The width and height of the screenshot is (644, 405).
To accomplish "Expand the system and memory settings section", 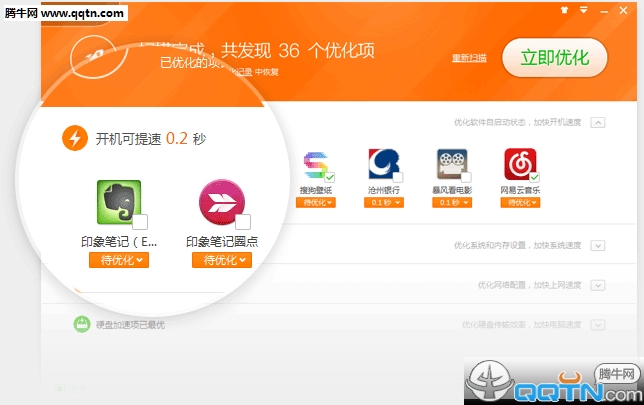I will [598, 246].
